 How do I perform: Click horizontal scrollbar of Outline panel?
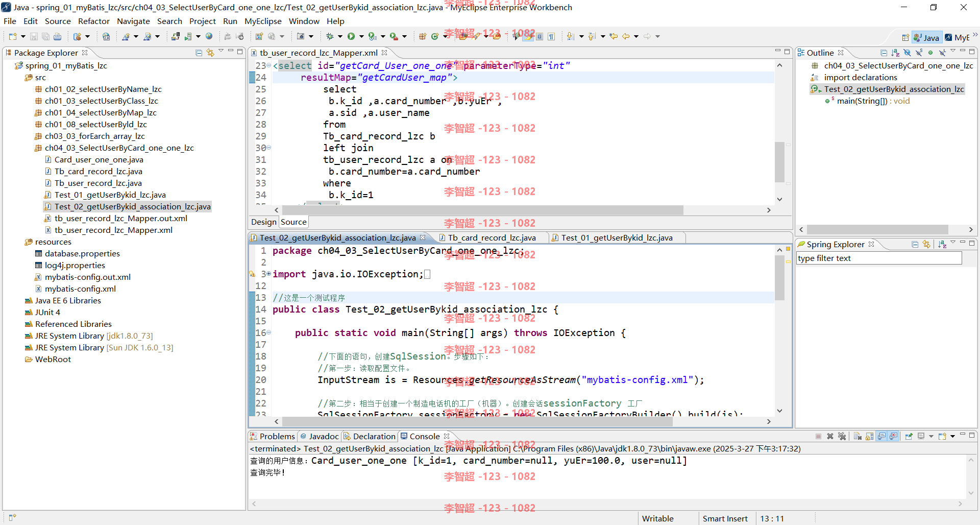(x=877, y=230)
